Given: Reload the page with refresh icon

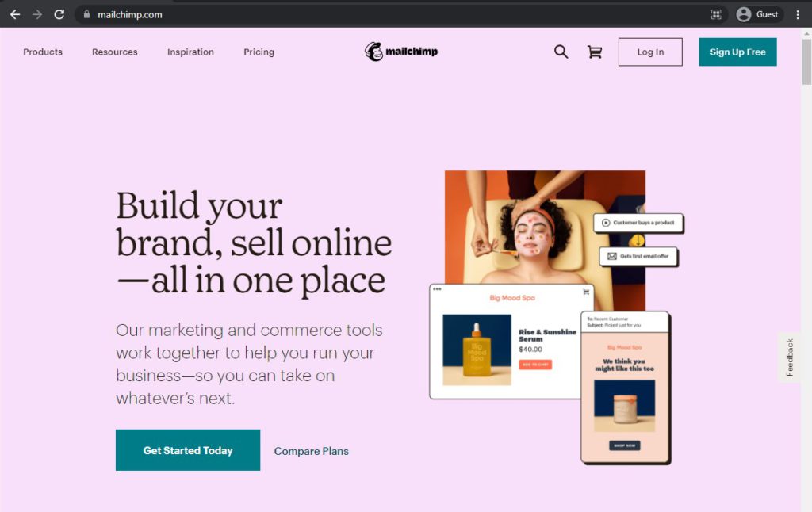Looking at the screenshot, I should 59,14.
